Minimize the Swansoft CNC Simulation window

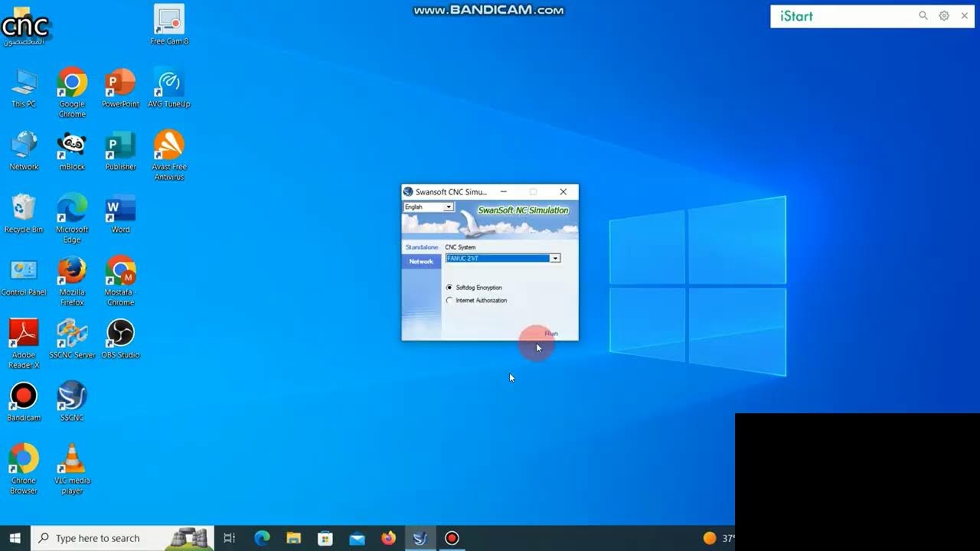(x=504, y=192)
